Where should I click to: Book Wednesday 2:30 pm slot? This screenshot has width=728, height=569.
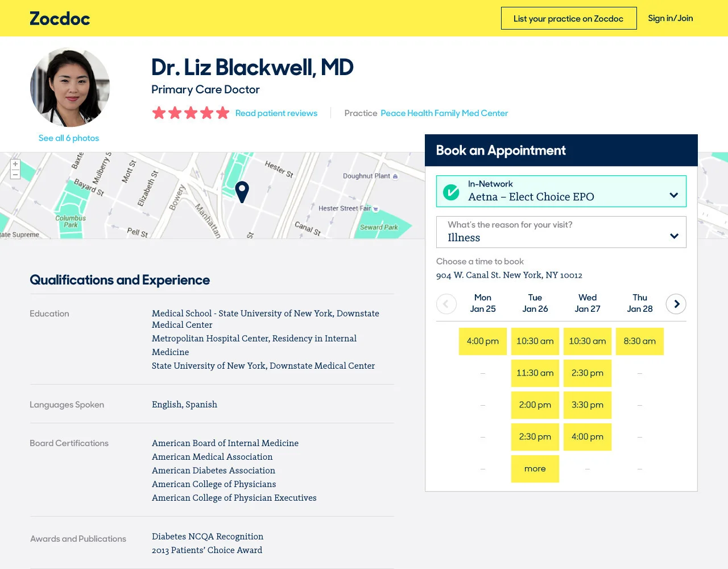[588, 373]
